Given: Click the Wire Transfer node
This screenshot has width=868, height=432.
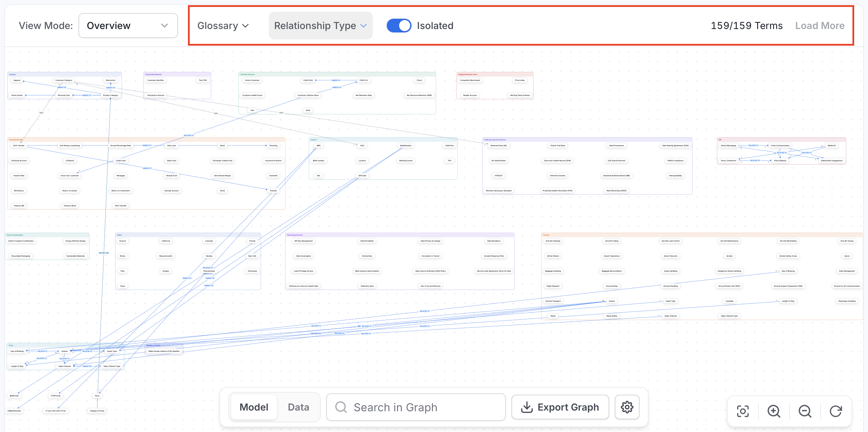Looking at the screenshot, I should (x=121, y=206).
